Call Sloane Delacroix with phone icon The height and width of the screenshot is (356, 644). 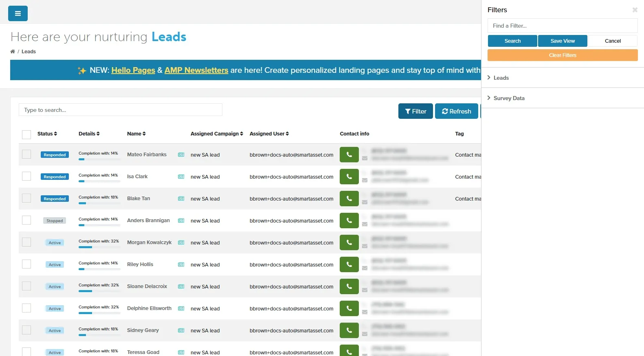pyautogui.click(x=349, y=286)
